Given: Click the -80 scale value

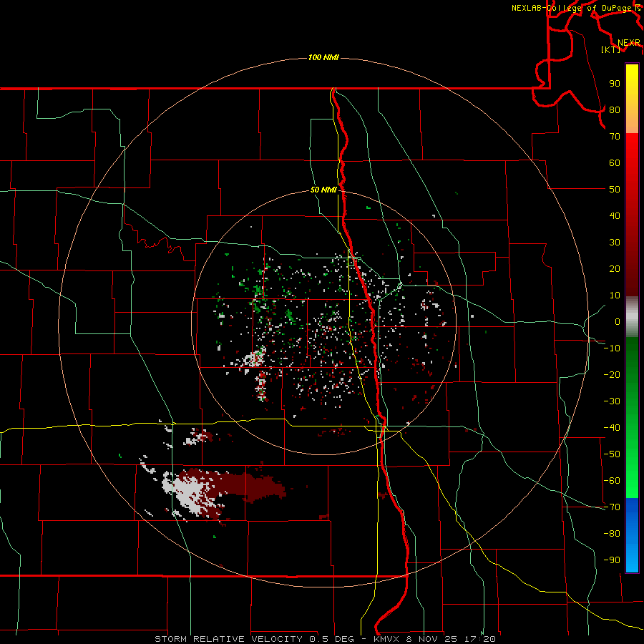Looking at the screenshot, I should point(612,534).
